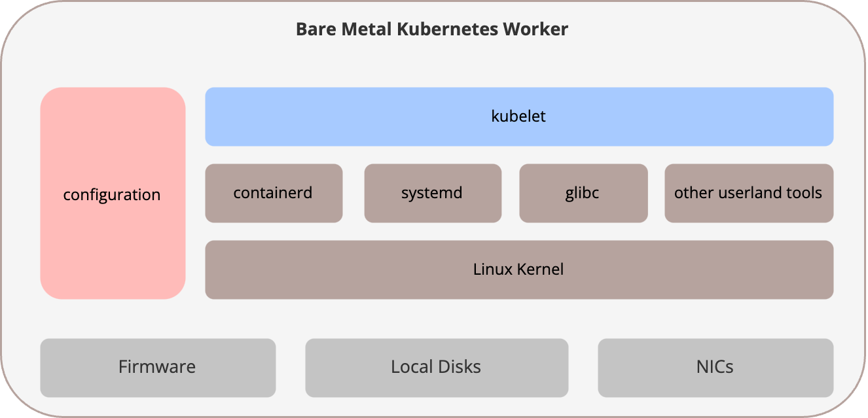Select the glibc box
This screenshot has height=418, width=868.
(x=583, y=193)
